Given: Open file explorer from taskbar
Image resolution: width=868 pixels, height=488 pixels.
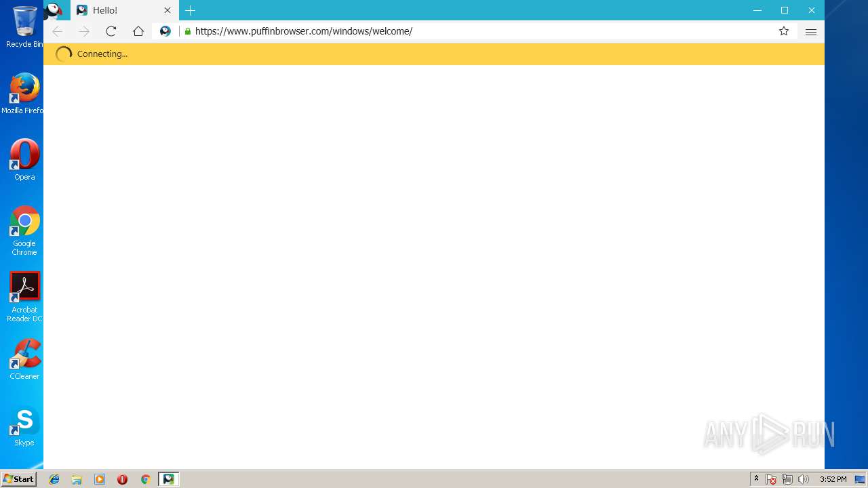Looking at the screenshot, I should tap(77, 479).
